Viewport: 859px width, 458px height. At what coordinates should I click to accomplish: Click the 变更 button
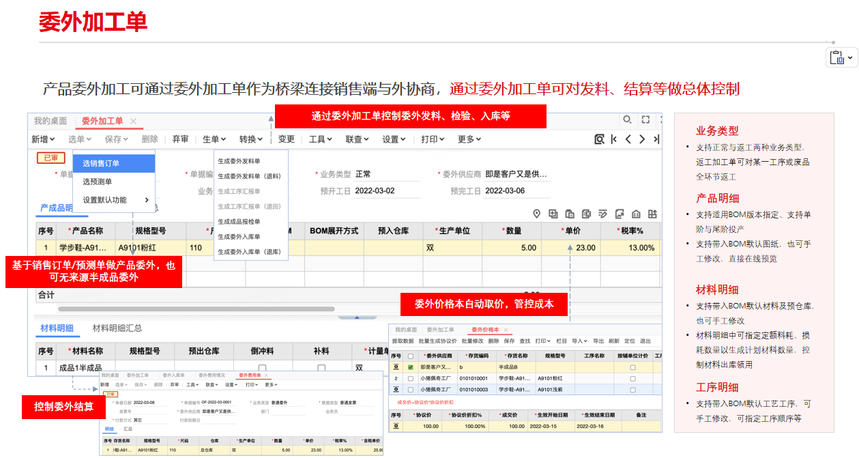[x=286, y=139]
